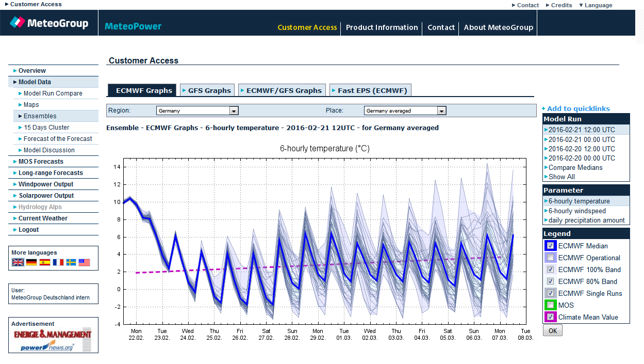The image size is (644, 364).
Task: Select the US flag language
Action: pos(84,262)
